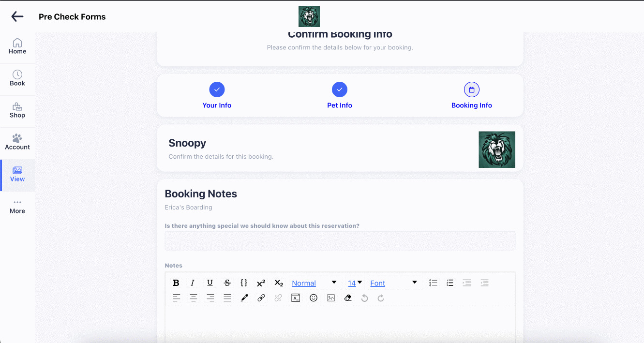Open the text color picker

coord(244,298)
